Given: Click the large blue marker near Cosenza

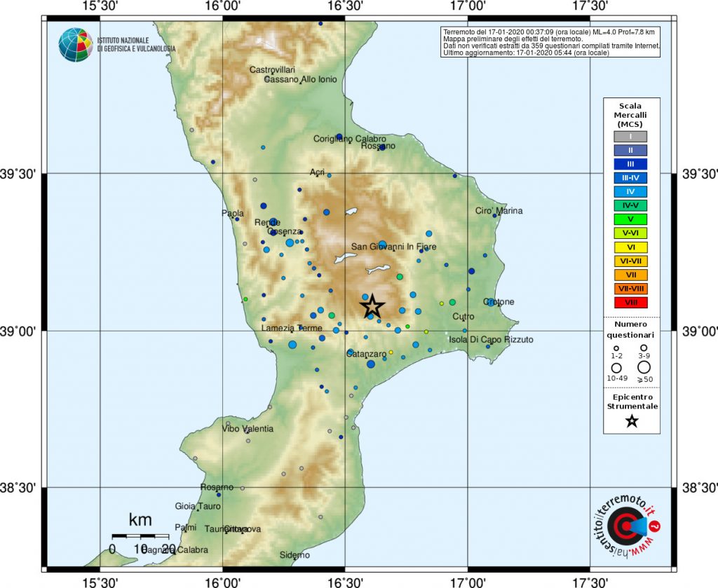Looking at the screenshot, I should [x=290, y=242].
